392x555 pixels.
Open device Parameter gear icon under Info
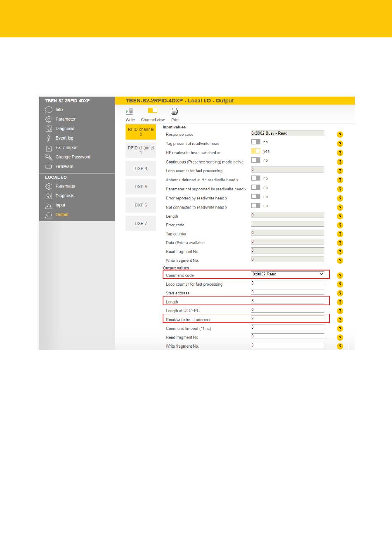(49, 119)
